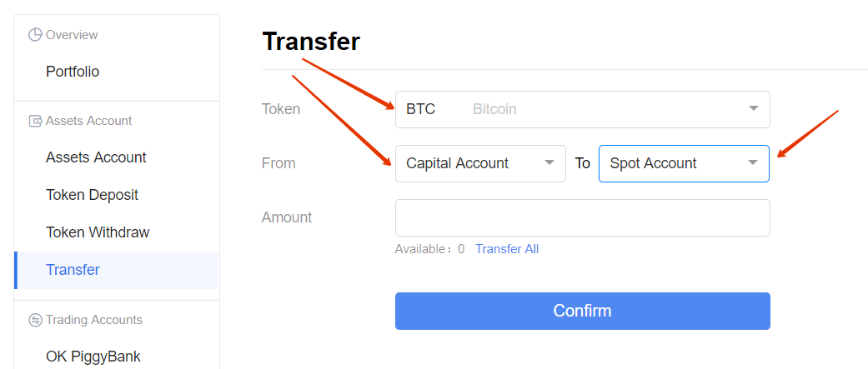Click the Overview pie chart icon
The height and width of the screenshot is (369, 868).
35,35
